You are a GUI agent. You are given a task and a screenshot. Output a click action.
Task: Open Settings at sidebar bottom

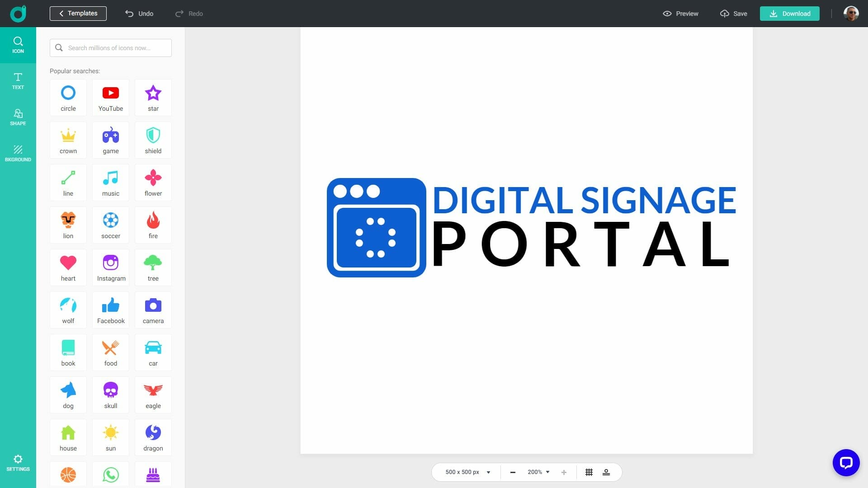[x=18, y=463]
